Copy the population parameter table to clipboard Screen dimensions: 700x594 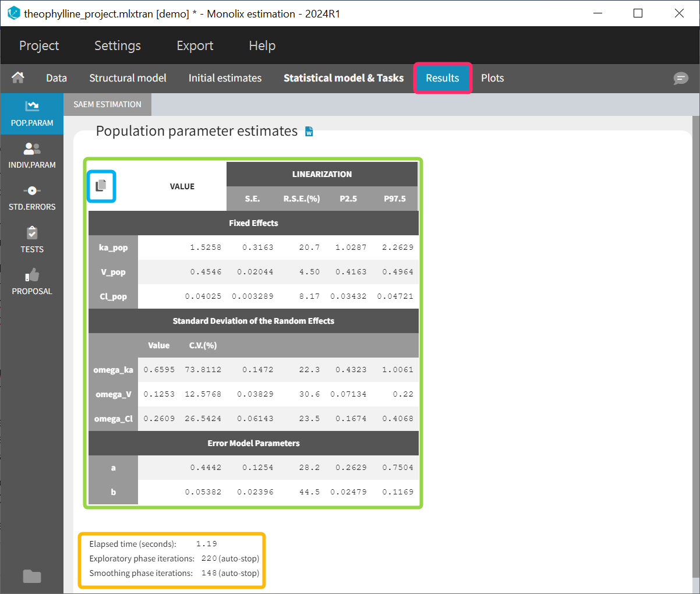[x=101, y=186]
